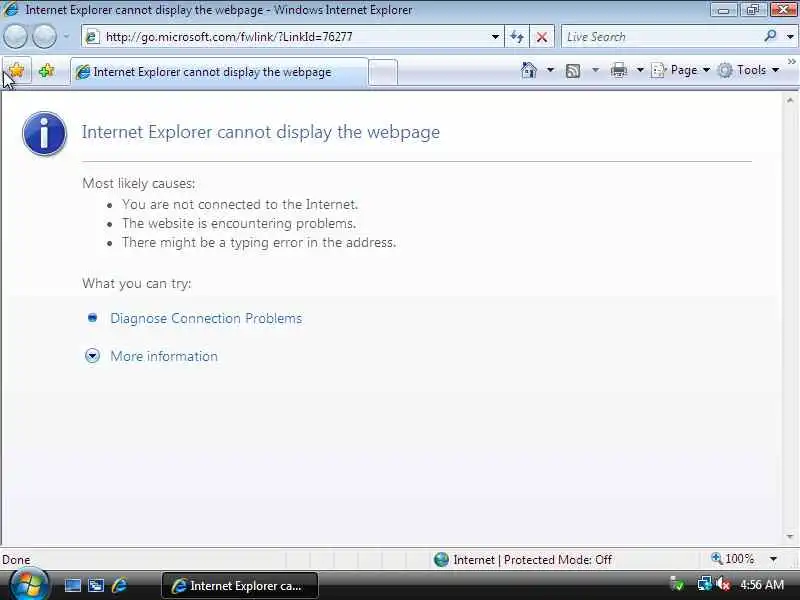Expand the zoom level dropdown arrow
The height and width of the screenshot is (600, 800).
click(773, 559)
